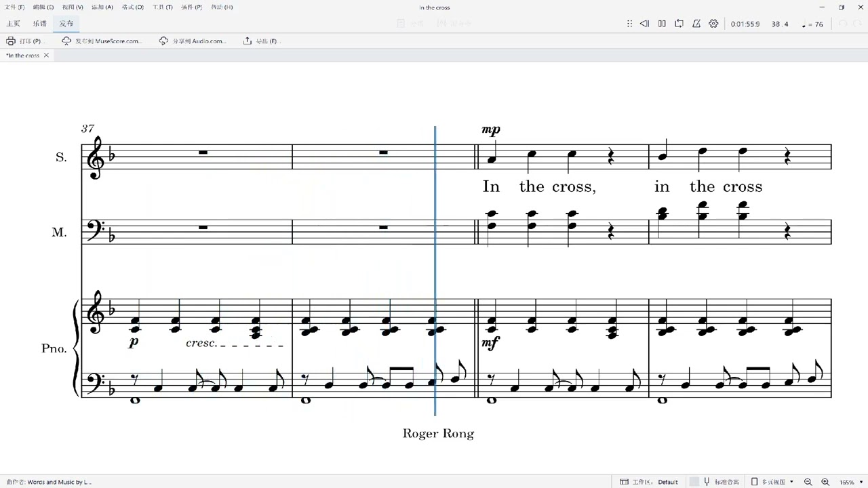Click 分享到 Audio.com button
This screenshot has height=488, width=868.
pyautogui.click(x=193, y=41)
